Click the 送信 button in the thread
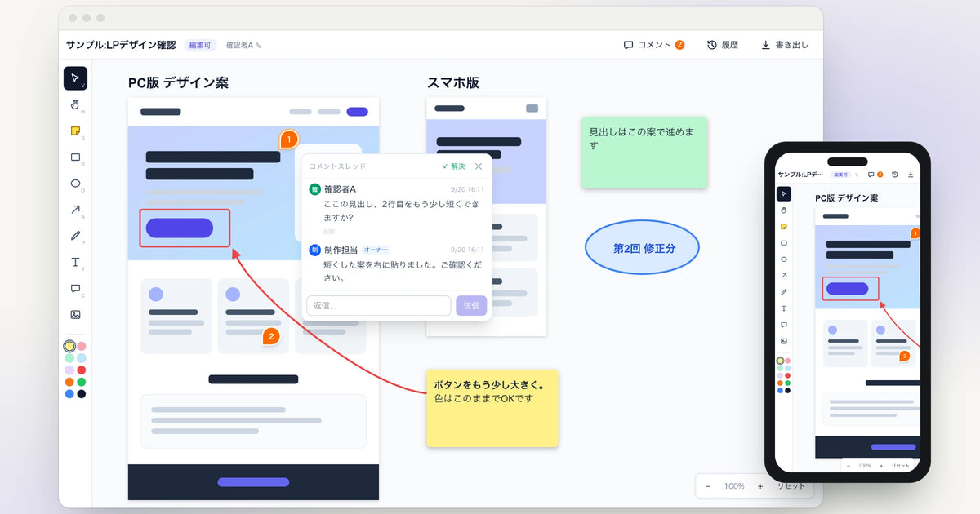Screen dimensions: 980x514 pos(471,305)
